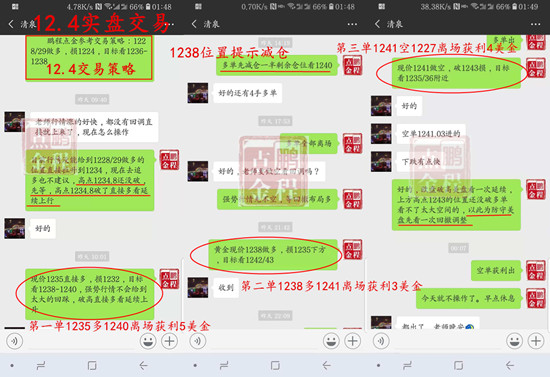This screenshot has width=550, height=377.
Task: Tap user avatar beside '收到' message
Action: coord(198,288)
